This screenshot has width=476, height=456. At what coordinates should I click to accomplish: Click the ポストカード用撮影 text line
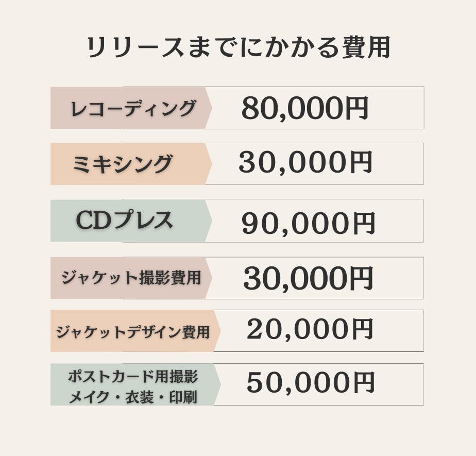(x=133, y=376)
